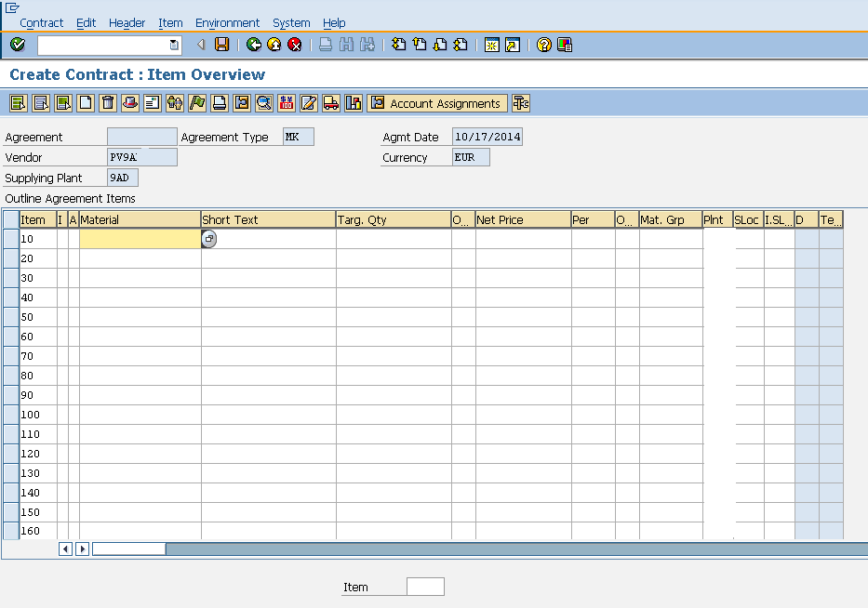868x608 pixels.
Task: Click the trash can Delete icon
Action: [108, 103]
